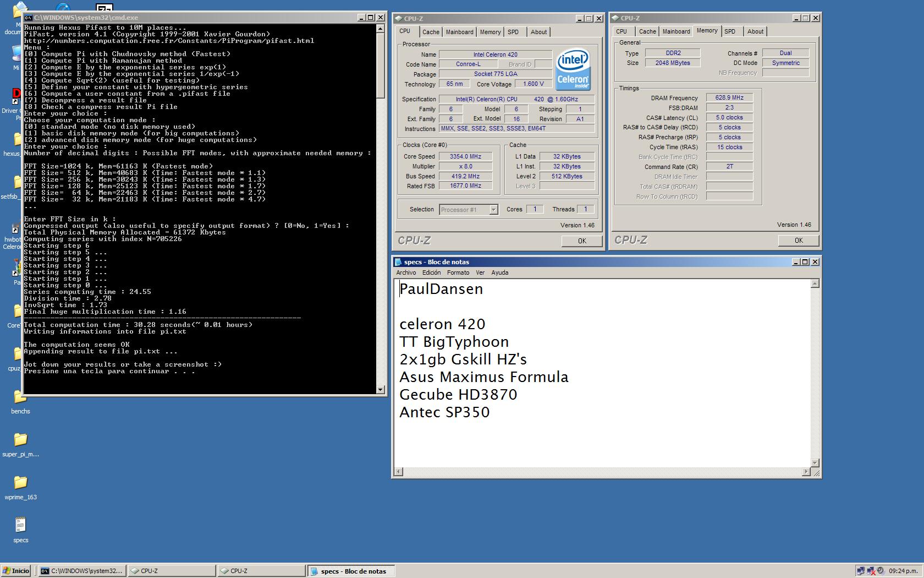Click the Intel Celeron inside logo
This screenshot has height=578, width=924.
pyautogui.click(x=573, y=69)
